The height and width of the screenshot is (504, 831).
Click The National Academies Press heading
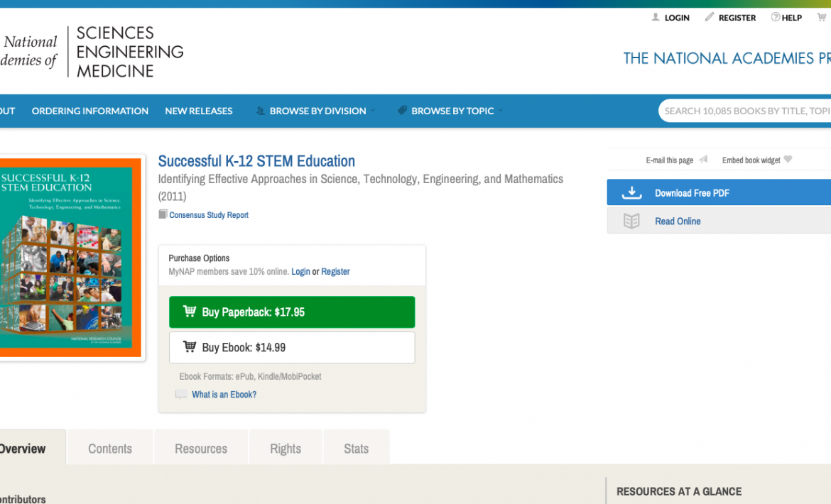click(x=727, y=58)
